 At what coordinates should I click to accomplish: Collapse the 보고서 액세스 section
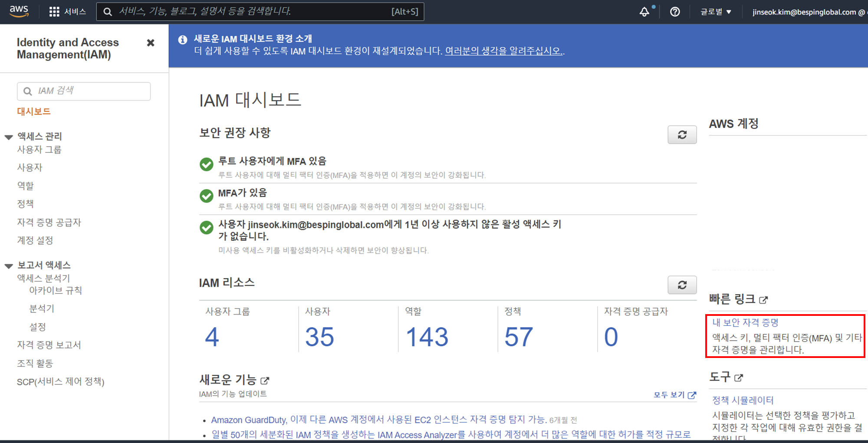[9, 266]
